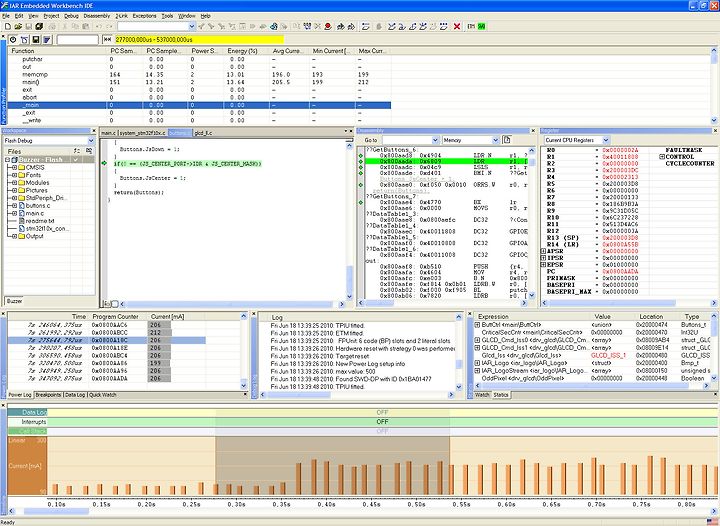Click the checkmark column of Buzzer - Flash
The width and height of the screenshot is (720, 526).
click(76, 159)
